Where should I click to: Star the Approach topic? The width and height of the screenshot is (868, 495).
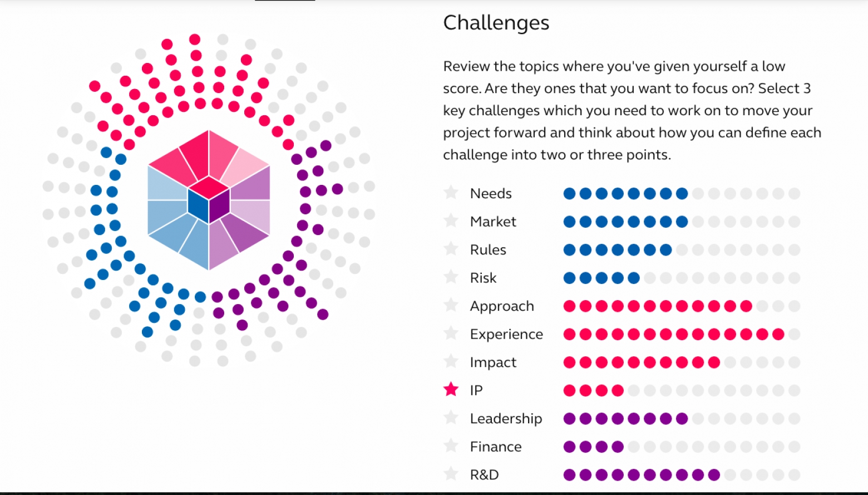coord(451,305)
